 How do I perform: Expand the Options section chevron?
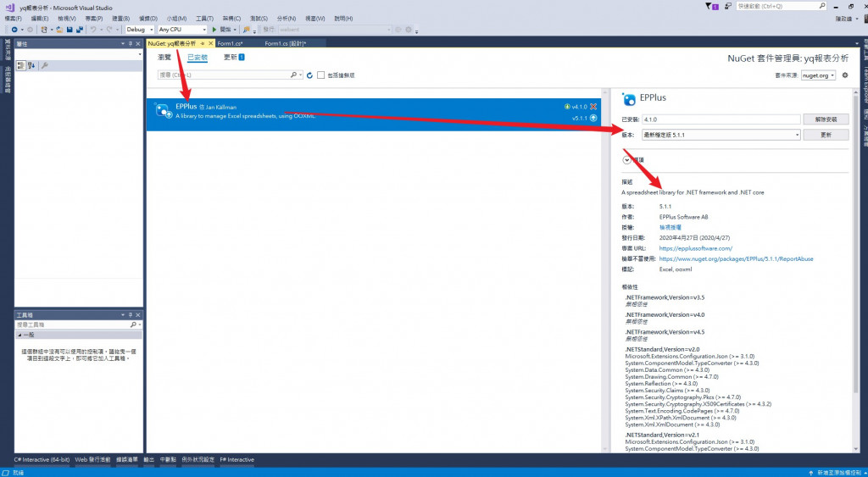(x=626, y=160)
